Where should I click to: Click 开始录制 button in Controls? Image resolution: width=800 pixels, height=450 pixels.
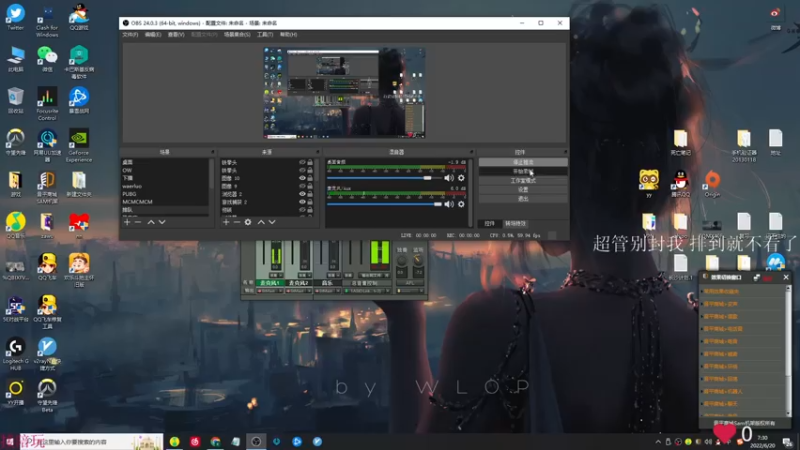(x=523, y=171)
